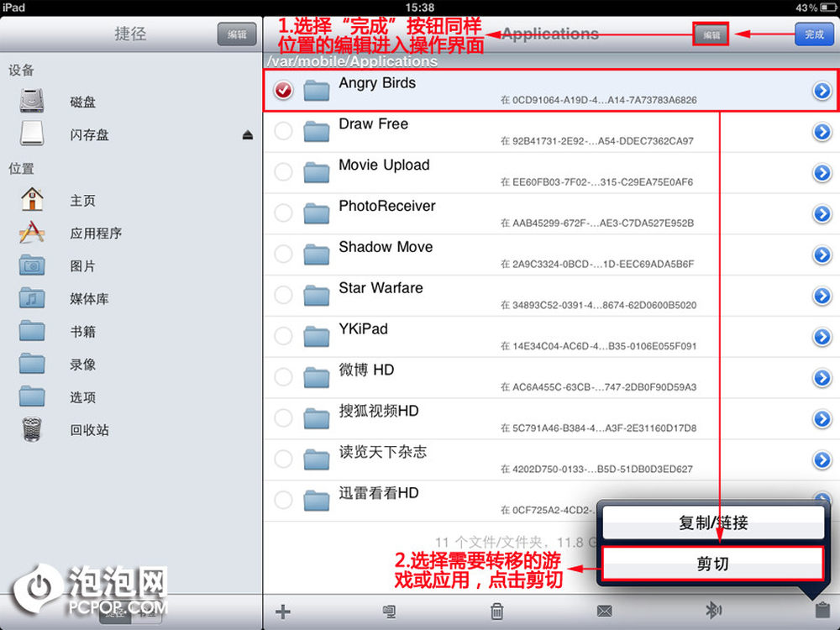The width and height of the screenshot is (840, 630).
Task: Open the 回收站 trash bin icon
Action: (x=32, y=429)
